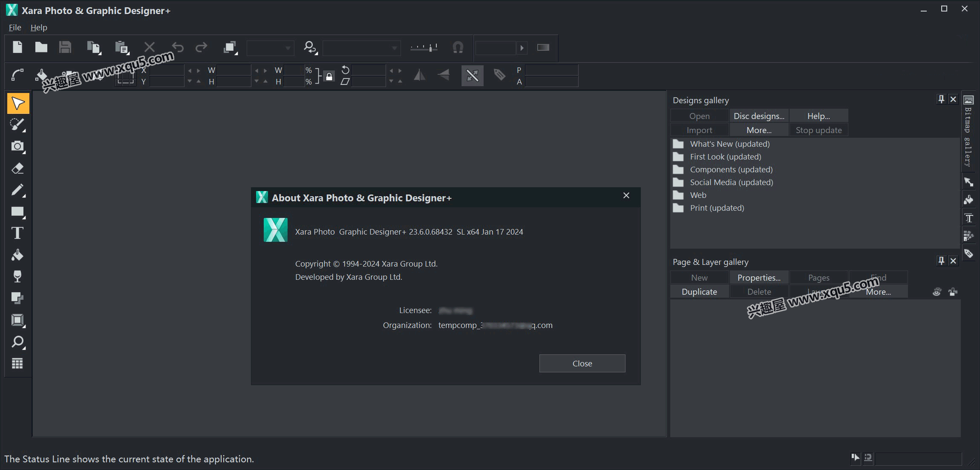Toggle the aspect ratio lock icon
Image resolution: width=980 pixels, height=470 pixels.
(329, 76)
